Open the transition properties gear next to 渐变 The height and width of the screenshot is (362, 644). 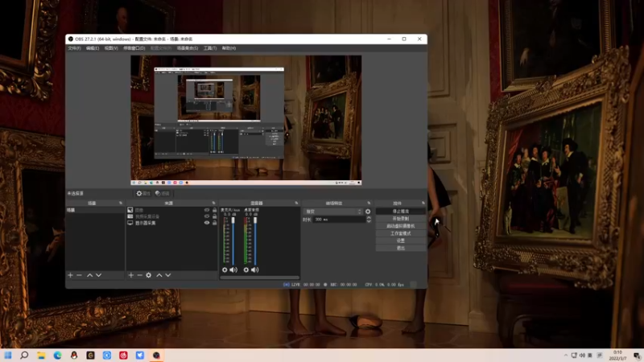click(x=368, y=212)
